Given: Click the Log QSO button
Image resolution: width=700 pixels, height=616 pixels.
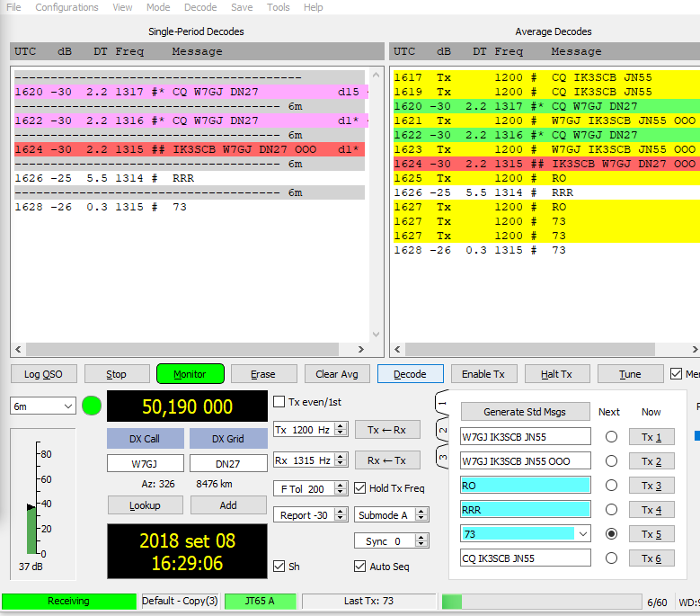Looking at the screenshot, I should 43,374.
